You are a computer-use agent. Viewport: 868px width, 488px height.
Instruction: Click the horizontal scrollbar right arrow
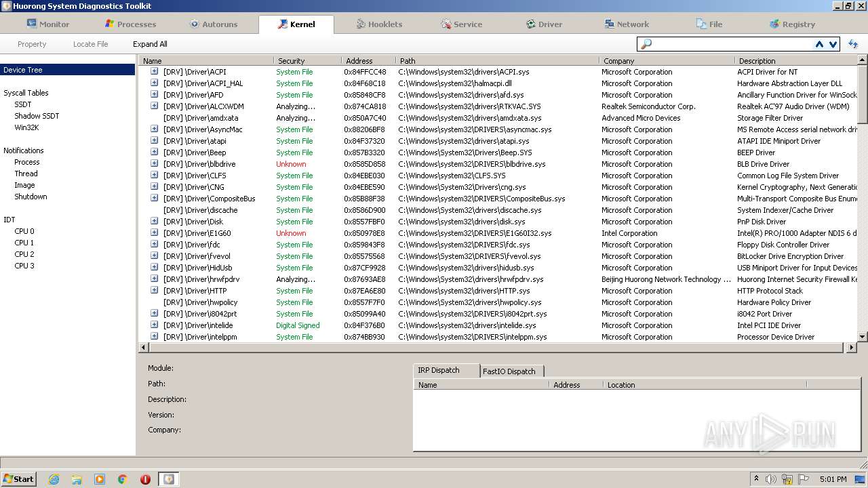(852, 348)
